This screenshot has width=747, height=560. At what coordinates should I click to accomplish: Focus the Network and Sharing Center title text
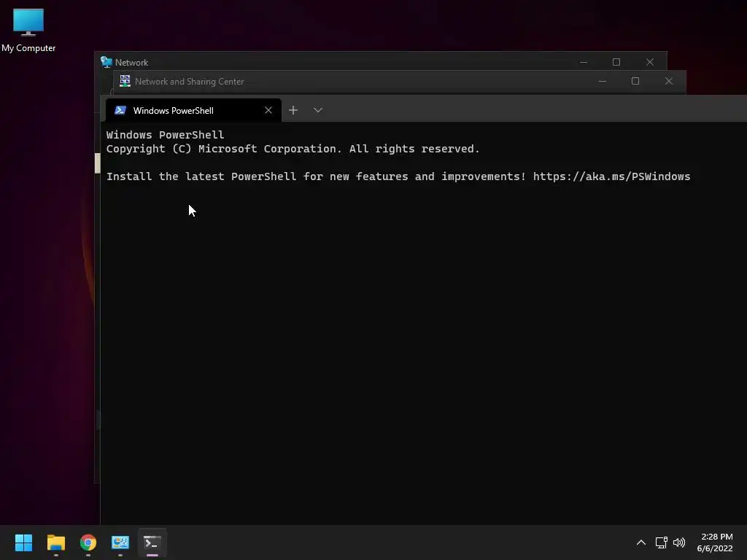189,82
